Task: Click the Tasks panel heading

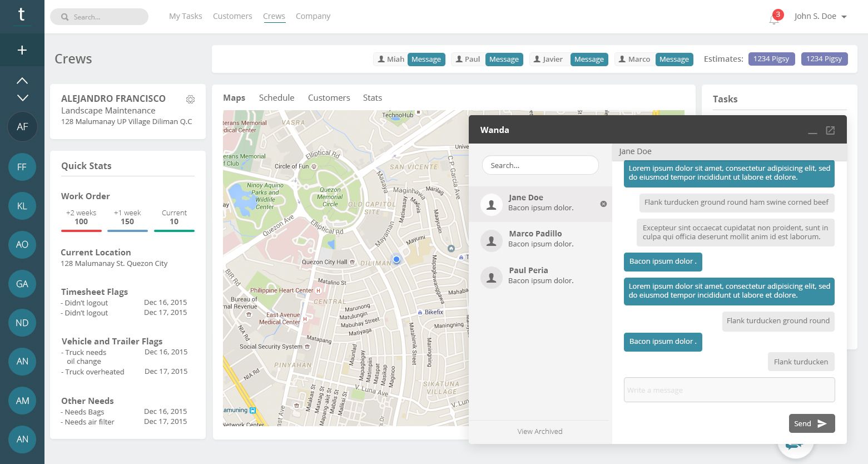Action: [725, 99]
